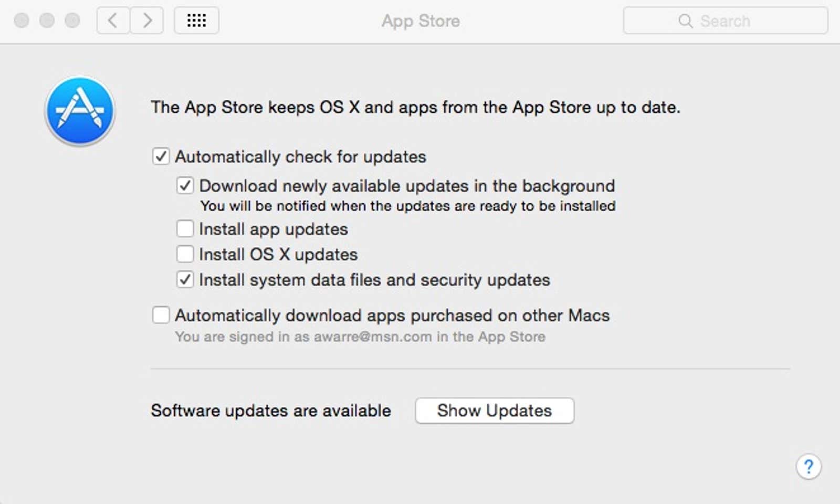This screenshot has width=840, height=504.
Task: Zoom the window with the third traffic light
Action: tap(72, 20)
